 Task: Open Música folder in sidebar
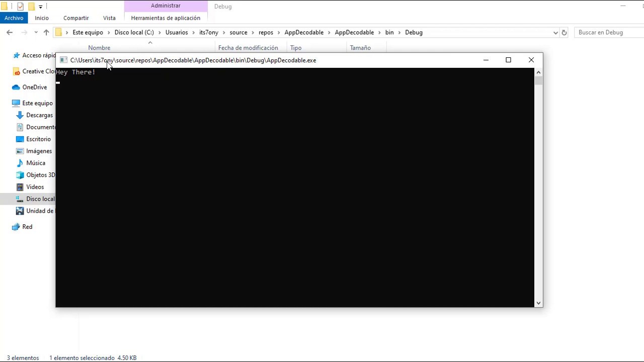[36, 163]
